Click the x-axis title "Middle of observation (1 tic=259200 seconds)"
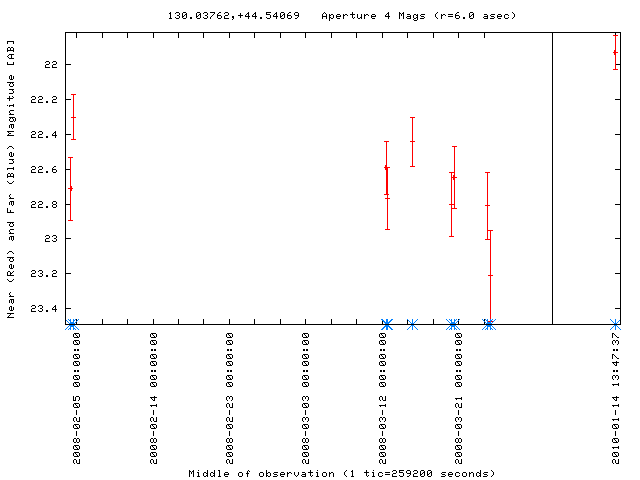The width and height of the screenshot is (640, 480). pyautogui.click(x=342, y=473)
